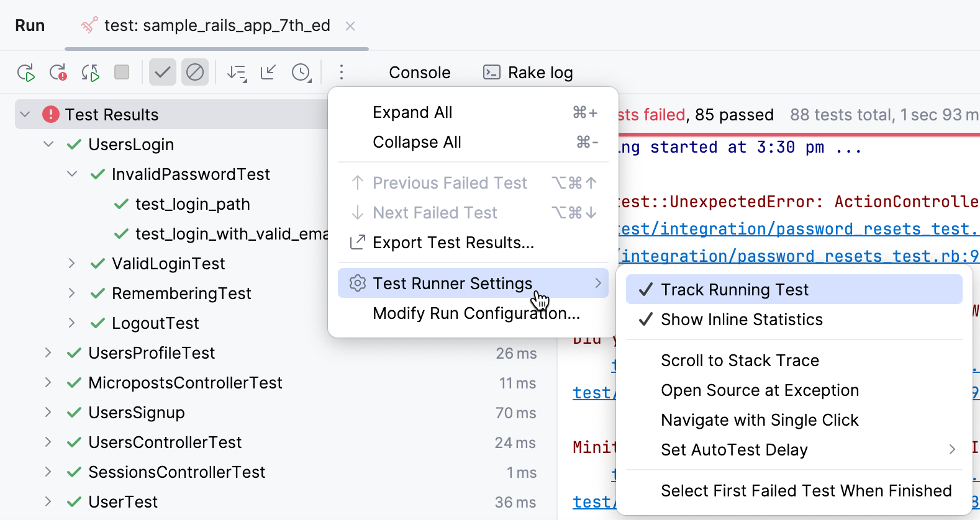Click the sort tests icon
The height and width of the screenshot is (520, 980).
(237, 73)
